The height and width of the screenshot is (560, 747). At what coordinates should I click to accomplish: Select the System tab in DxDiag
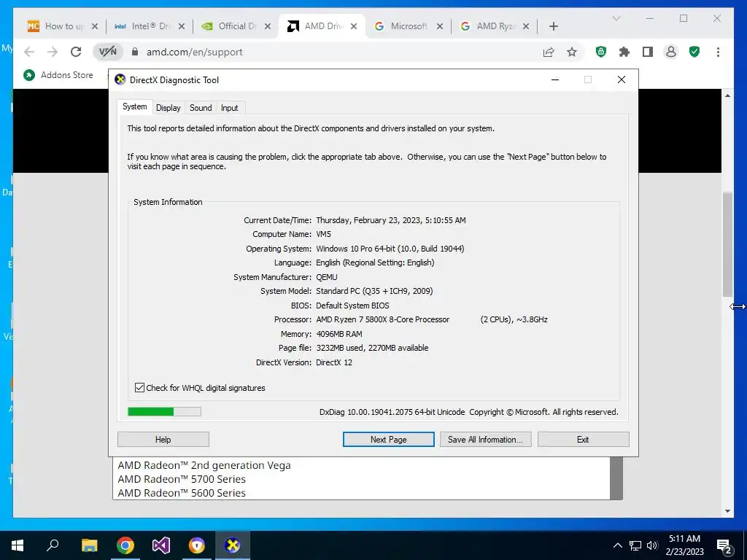coord(134,106)
